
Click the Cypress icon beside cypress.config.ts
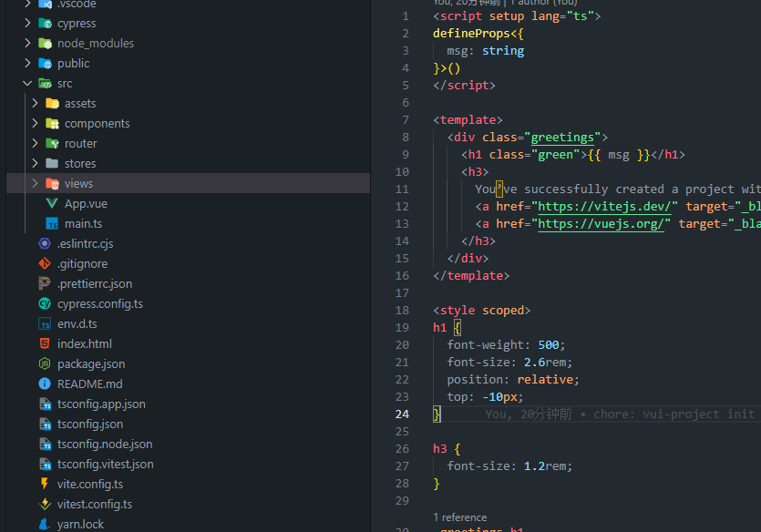click(45, 303)
